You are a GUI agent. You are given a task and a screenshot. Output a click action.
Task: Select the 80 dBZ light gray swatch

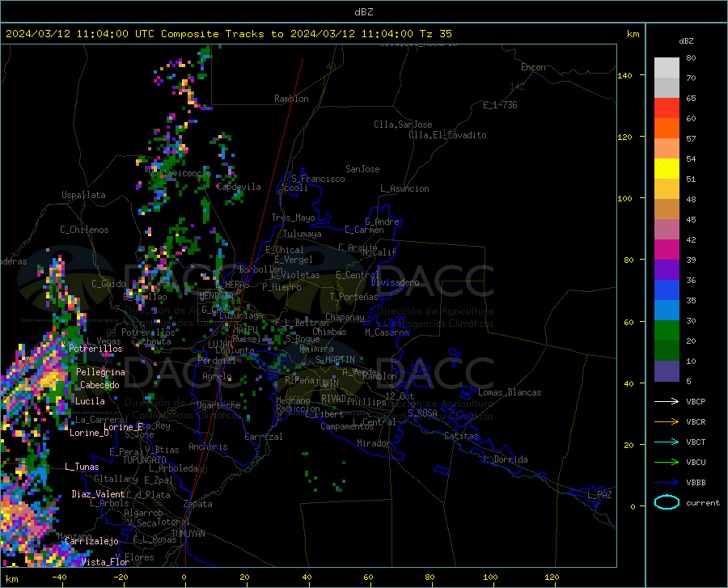click(x=667, y=67)
